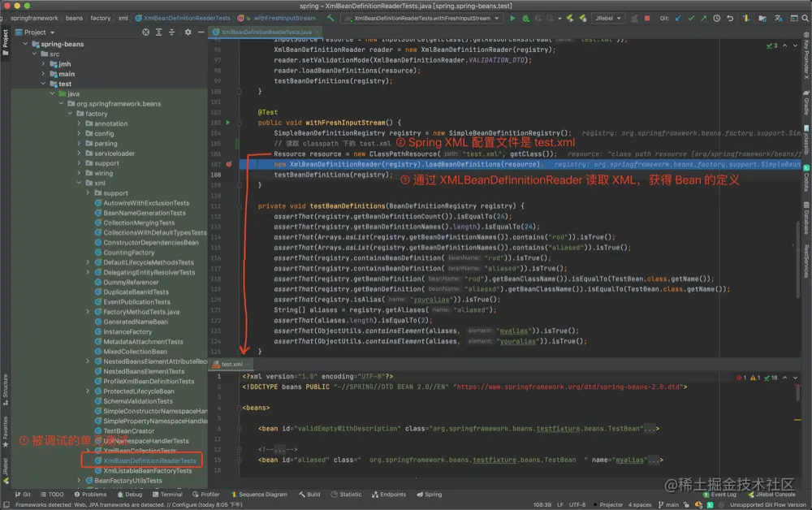Expand config package node
The height and width of the screenshot is (510, 812).
(79, 133)
